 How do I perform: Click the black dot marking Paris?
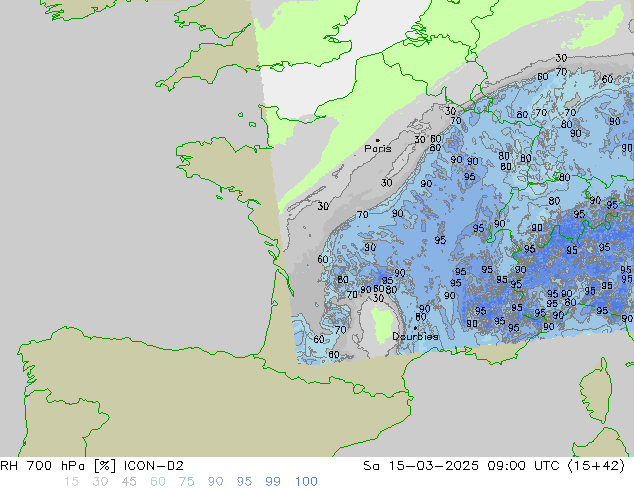tap(378, 140)
